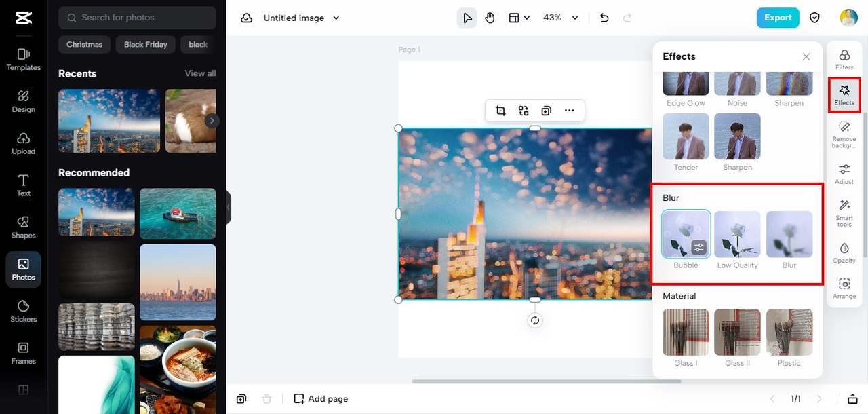Click View all recents link

click(201, 73)
